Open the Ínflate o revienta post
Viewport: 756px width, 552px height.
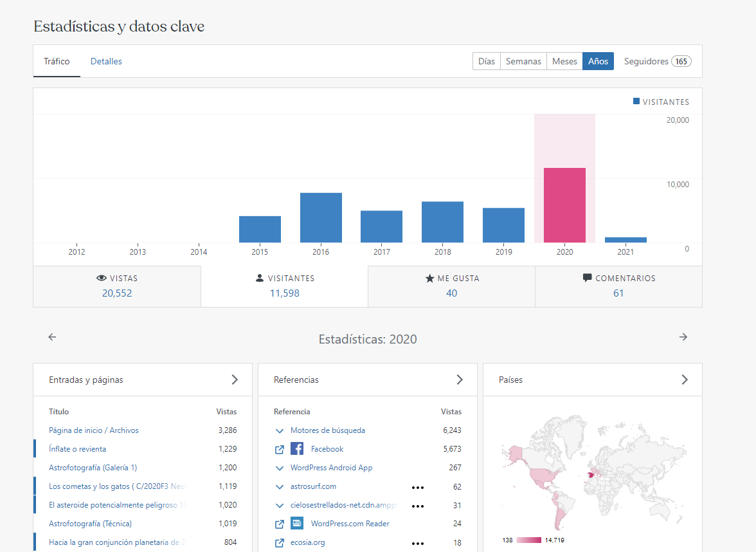click(77, 449)
